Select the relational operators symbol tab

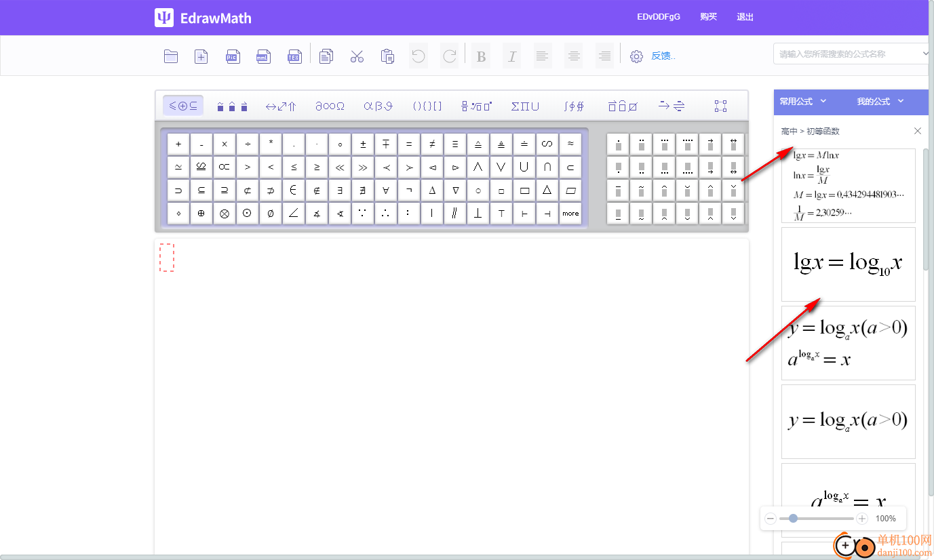183,106
